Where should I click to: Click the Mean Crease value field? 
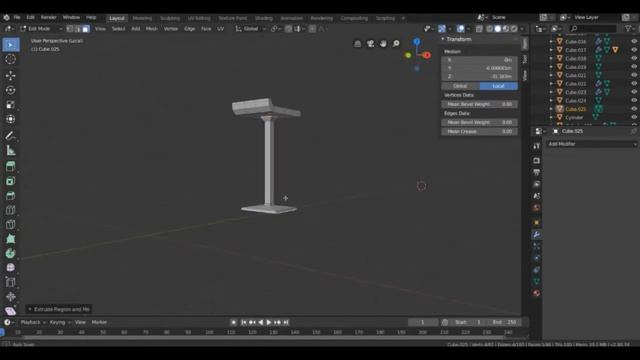[480, 131]
